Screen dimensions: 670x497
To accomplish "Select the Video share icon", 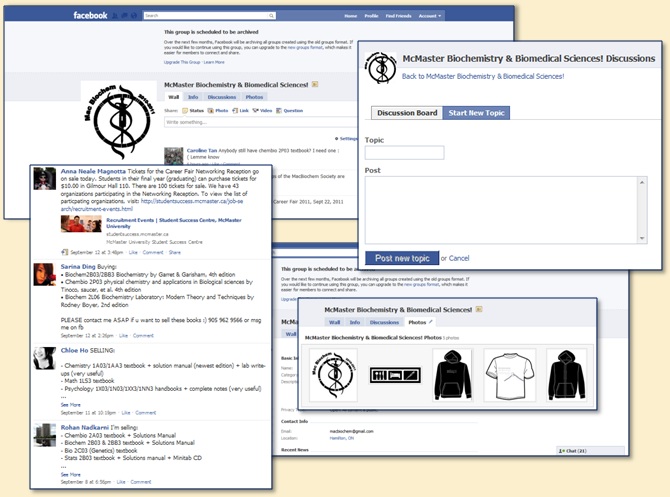I will click(x=256, y=111).
